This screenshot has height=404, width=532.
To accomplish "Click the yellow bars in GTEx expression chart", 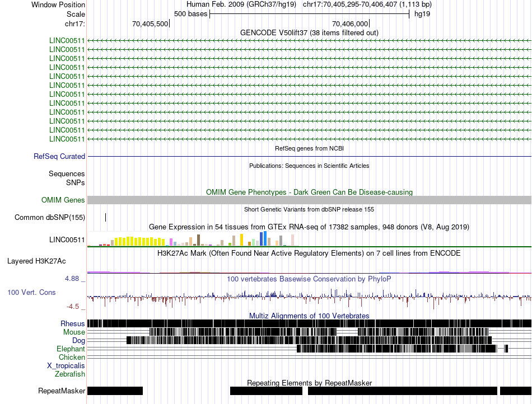I will coord(140,241).
